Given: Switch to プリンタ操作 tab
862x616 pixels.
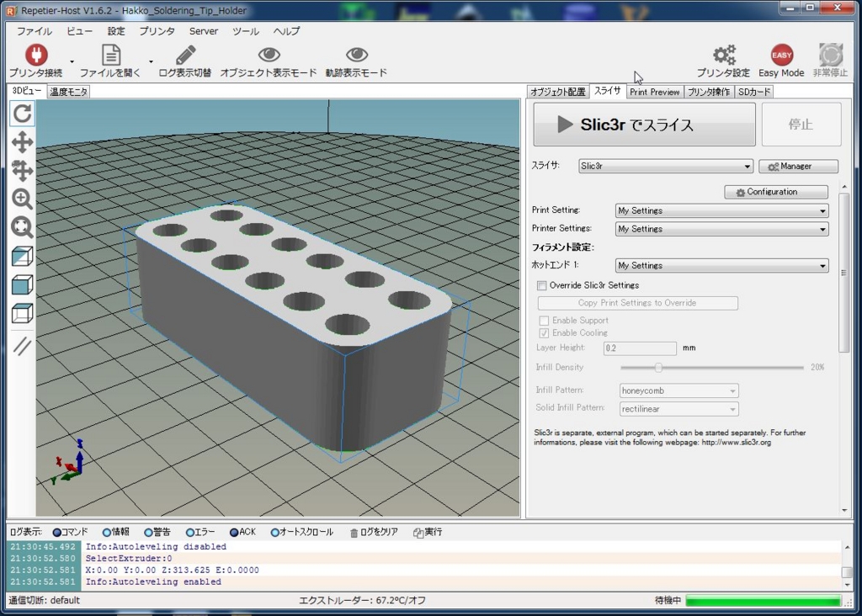Looking at the screenshot, I should 709,92.
